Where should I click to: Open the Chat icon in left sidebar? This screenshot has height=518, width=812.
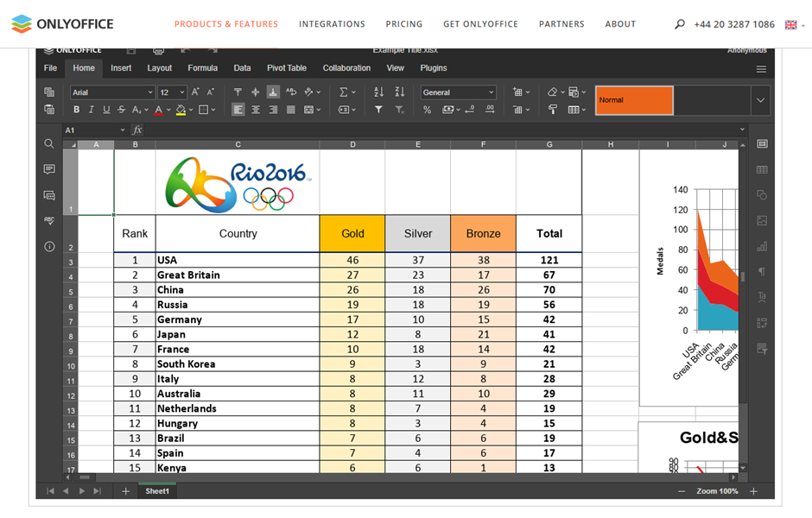coord(49,195)
